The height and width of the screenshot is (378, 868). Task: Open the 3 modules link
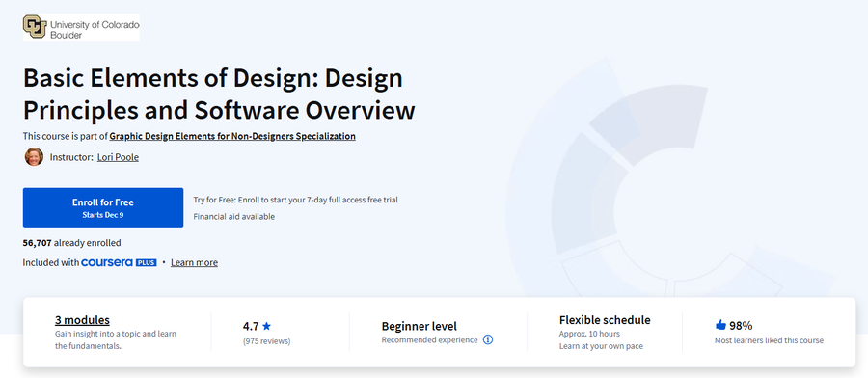point(83,320)
